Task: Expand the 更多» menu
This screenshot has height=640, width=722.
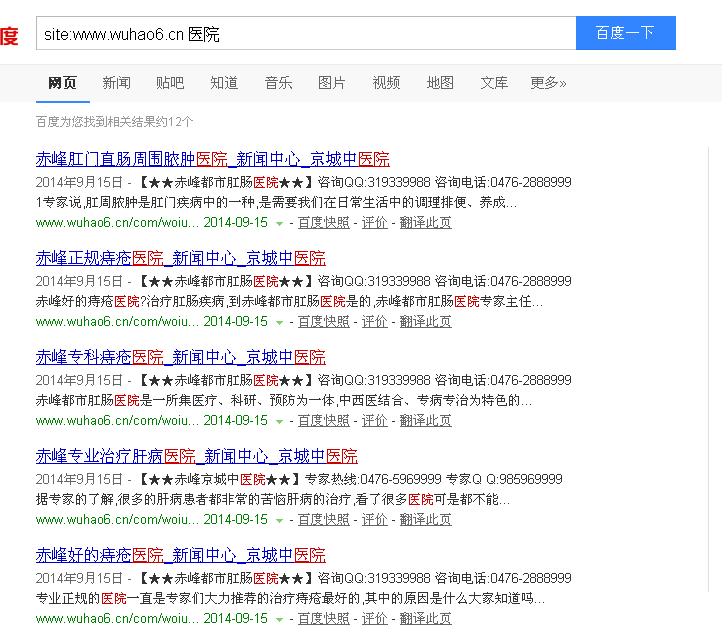Action: pos(548,83)
